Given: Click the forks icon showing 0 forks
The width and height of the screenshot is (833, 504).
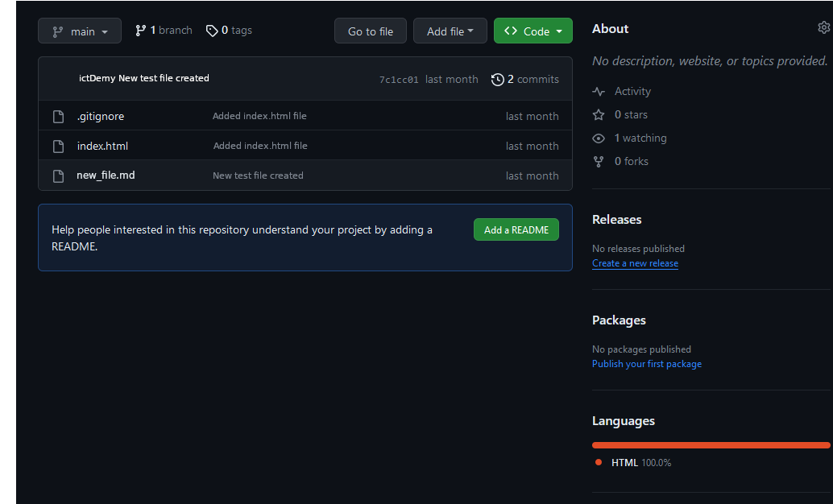Looking at the screenshot, I should (598, 161).
